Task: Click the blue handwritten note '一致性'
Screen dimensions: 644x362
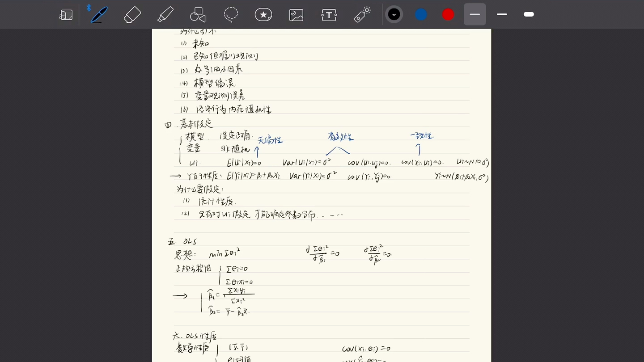Action: click(x=422, y=135)
